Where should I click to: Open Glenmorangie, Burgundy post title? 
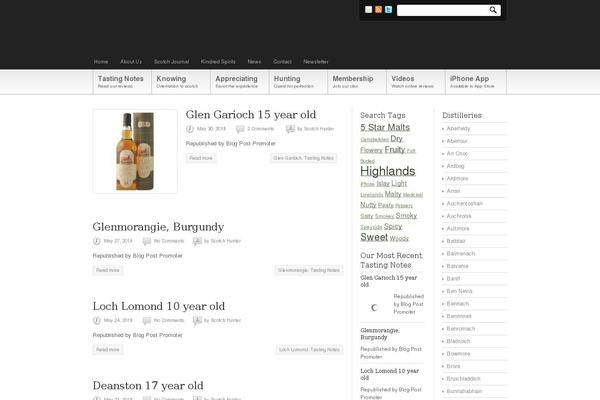pyautogui.click(x=158, y=227)
